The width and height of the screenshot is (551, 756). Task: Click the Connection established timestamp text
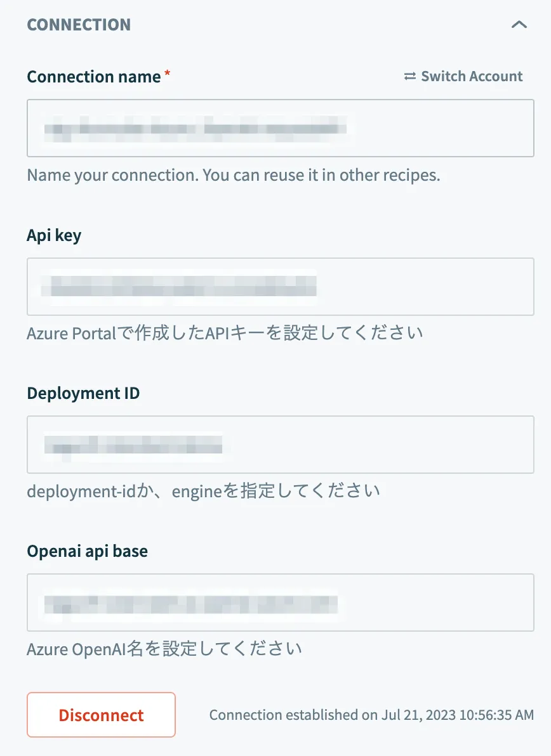click(371, 715)
